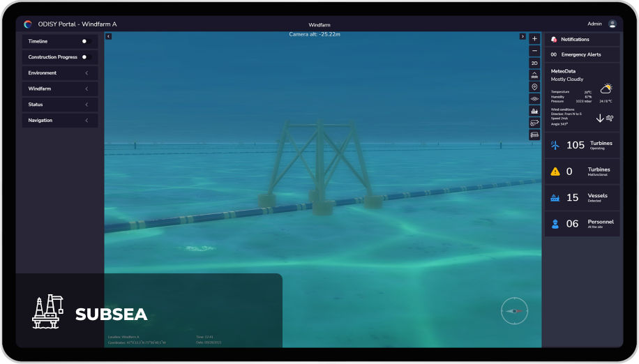Collapse the right panel with the arrow
Viewport: 639px width, 364px height.
(x=523, y=36)
